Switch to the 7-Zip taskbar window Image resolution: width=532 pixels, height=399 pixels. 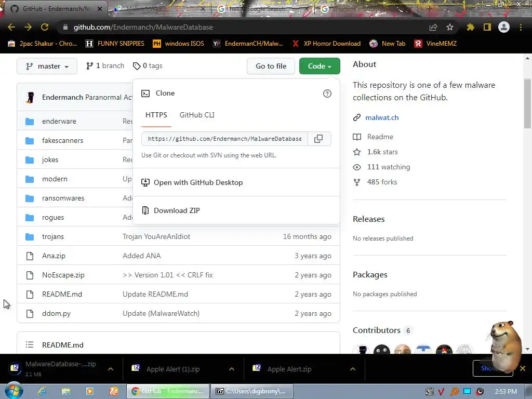[252, 391]
